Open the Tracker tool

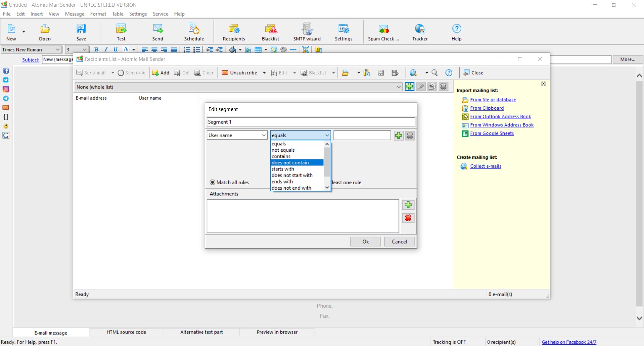pyautogui.click(x=420, y=32)
